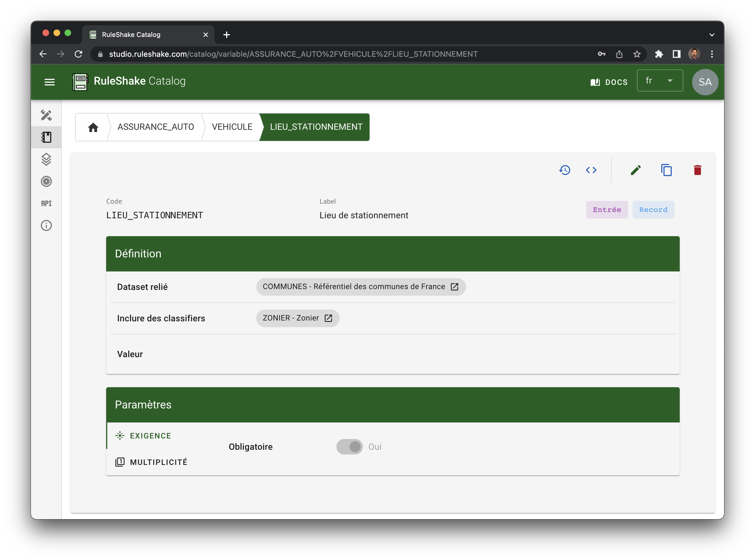The width and height of the screenshot is (755, 560).
Task: Click the browser address bar URL
Action: (293, 54)
